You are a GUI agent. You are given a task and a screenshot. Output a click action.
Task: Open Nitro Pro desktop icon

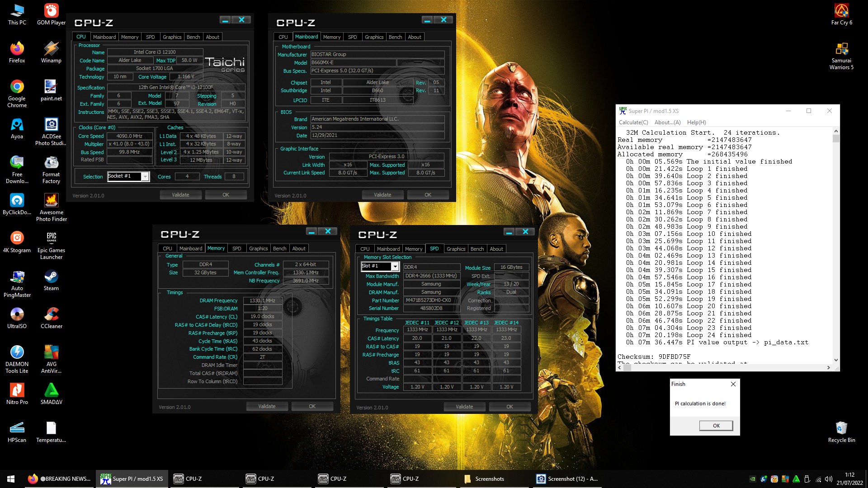tap(17, 394)
